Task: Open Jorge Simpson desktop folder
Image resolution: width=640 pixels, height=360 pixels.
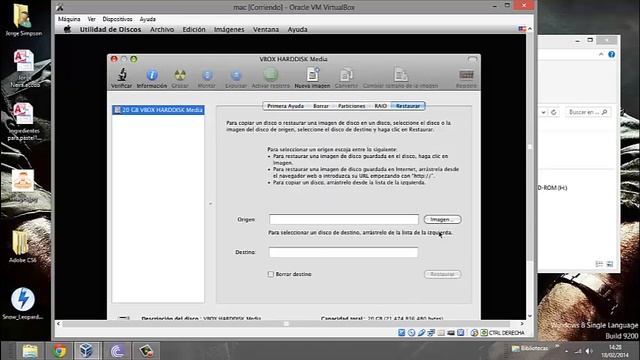Action: [23, 20]
